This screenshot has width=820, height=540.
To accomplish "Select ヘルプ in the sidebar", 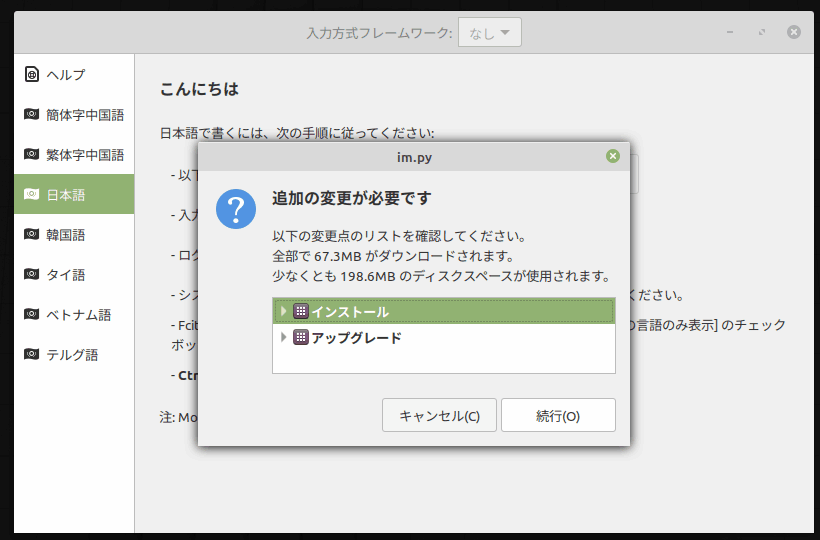I will coord(74,74).
